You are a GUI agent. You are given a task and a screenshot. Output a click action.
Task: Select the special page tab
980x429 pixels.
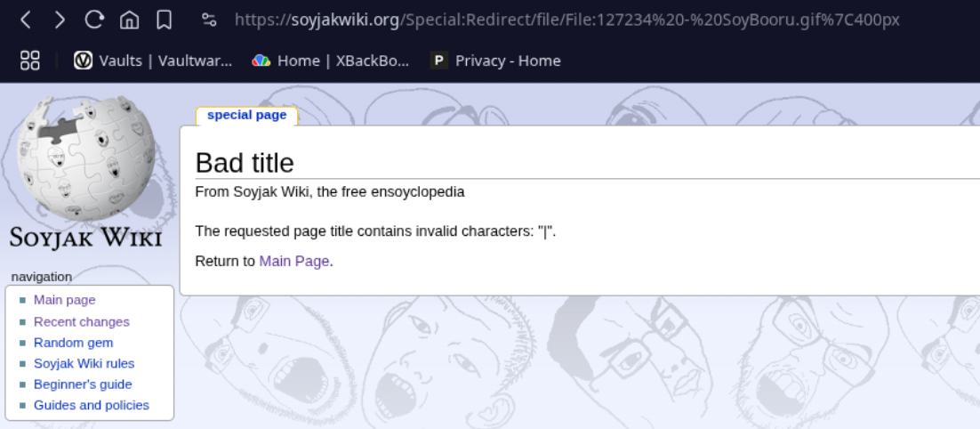[246, 115]
